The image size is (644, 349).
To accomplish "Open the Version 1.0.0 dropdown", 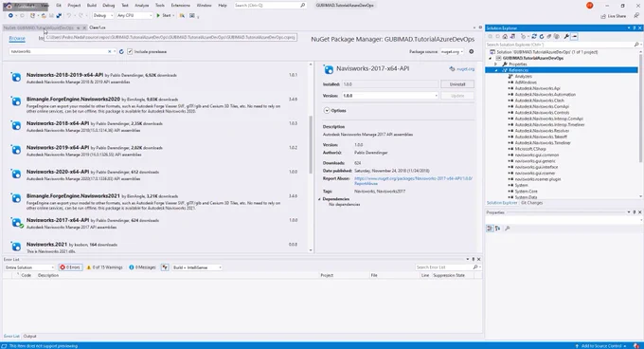I will pos(390,96).
